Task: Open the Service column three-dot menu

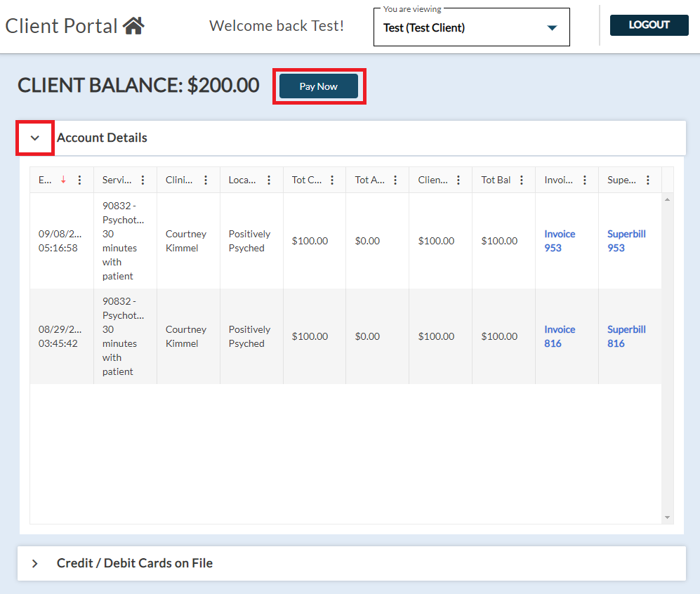Action: pyautogui.click(x=143, y=180)
